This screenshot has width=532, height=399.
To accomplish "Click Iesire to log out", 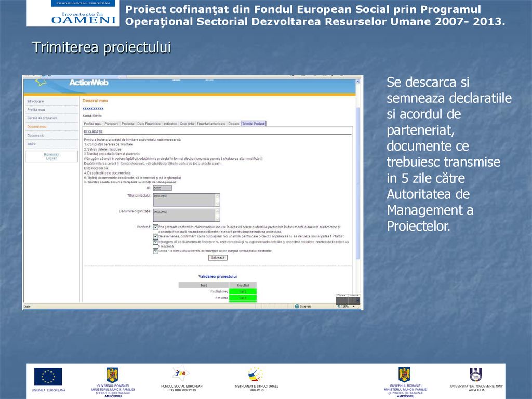I will coord(31,144).
